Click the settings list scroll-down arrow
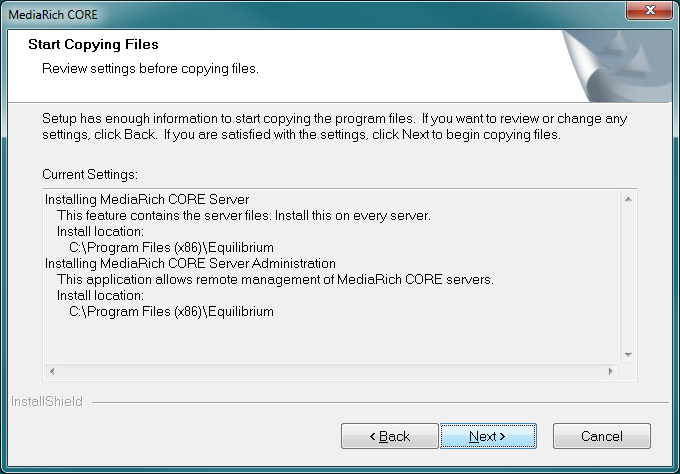680x474 pixels. [x=628, y=355]
